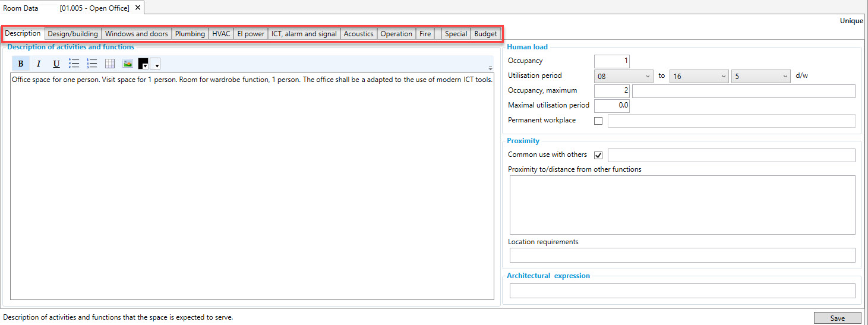Viewport: 868px width, 325px height.
Task: Open the black text color picker
Action: pos(143,64)
